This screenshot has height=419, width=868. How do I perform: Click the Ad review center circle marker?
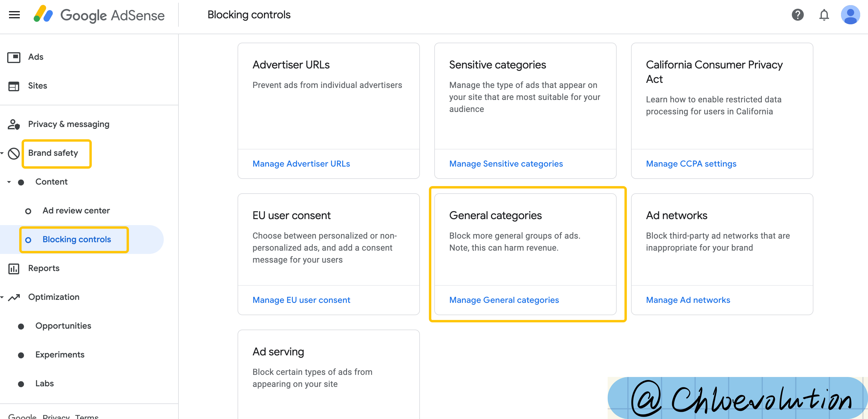pyautogui.click(x=28, y=211)
